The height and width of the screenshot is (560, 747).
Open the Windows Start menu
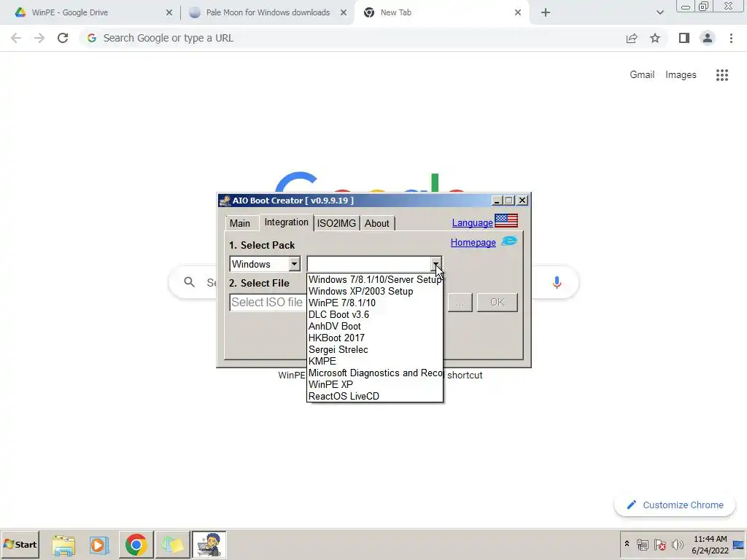pos(20,544)
